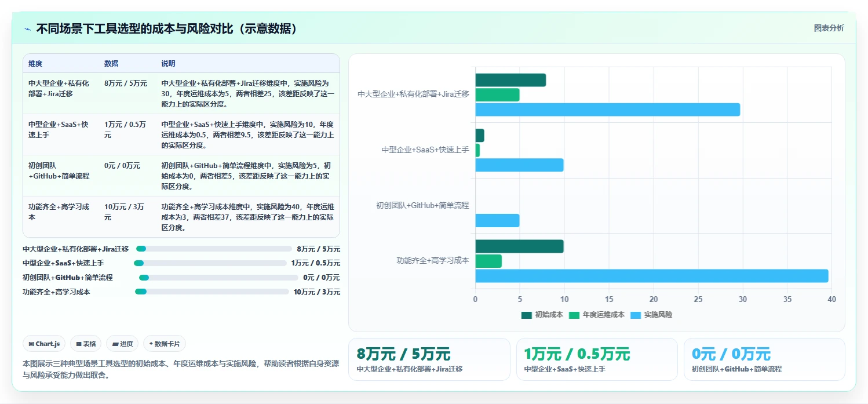Click 实施风险 bar for 中大型企业+私有化部署+Jira迁移
This screenshot has width=868, height=404.
tap(608, 110)
